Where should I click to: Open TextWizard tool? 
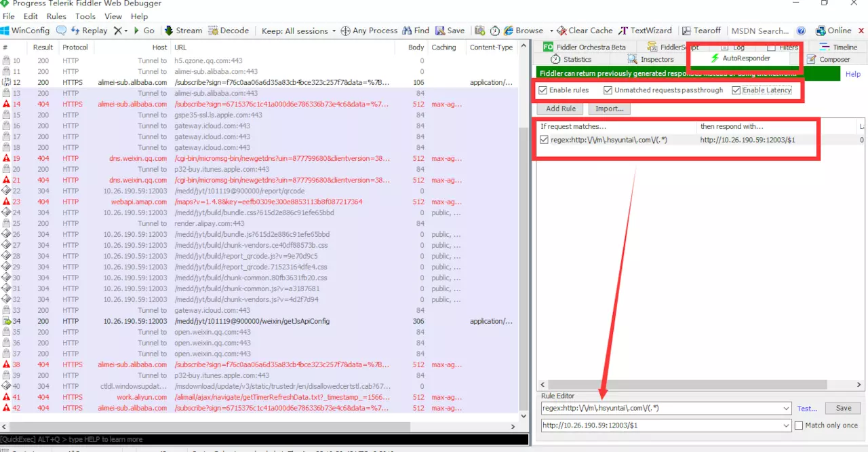(645, 31)
